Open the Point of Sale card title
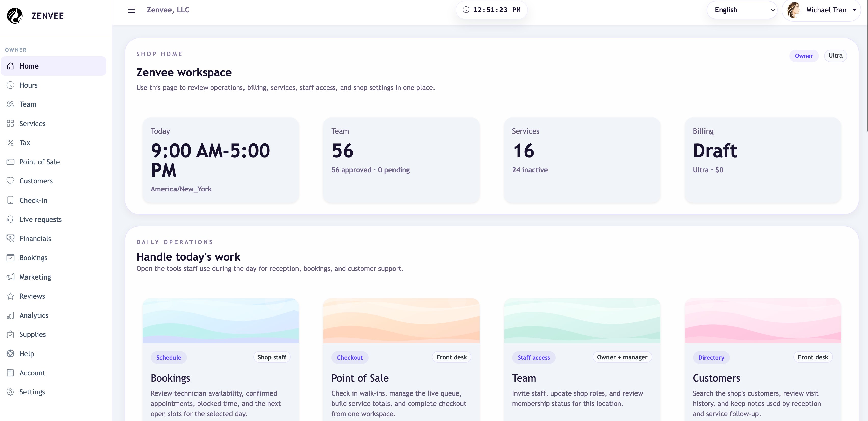This screenshot has width=868, height=421. click(x=360, y=378)
